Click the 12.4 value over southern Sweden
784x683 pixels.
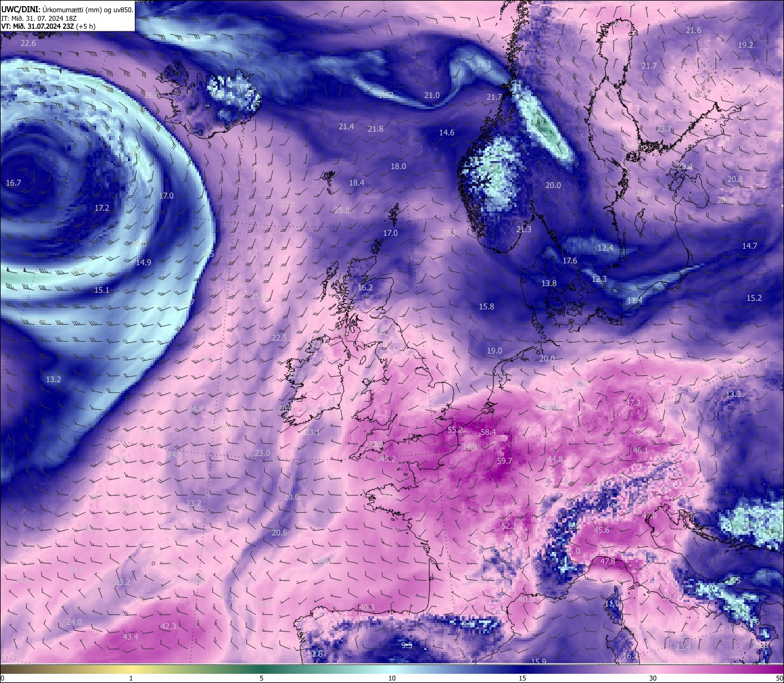tap(605, 248)
